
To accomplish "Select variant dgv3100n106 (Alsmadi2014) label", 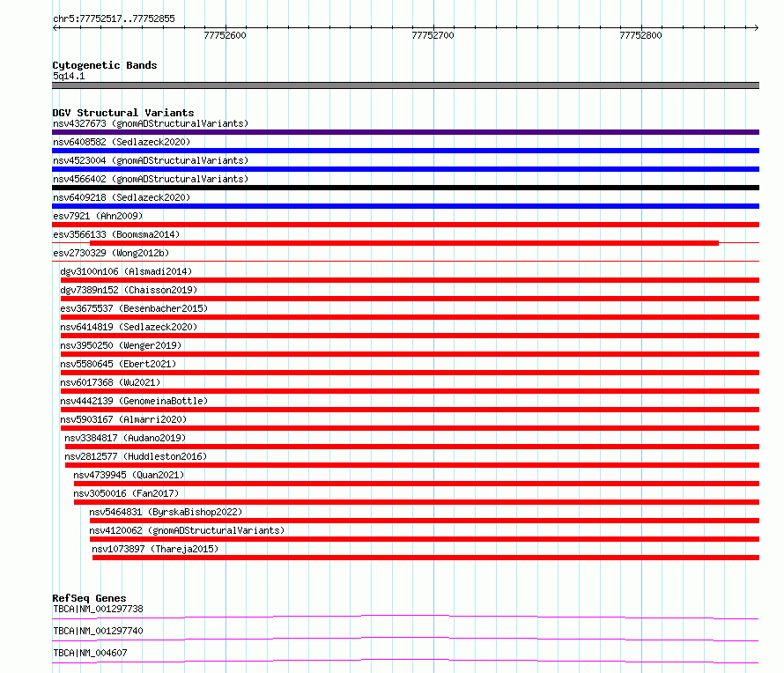I will pos(126,271).
